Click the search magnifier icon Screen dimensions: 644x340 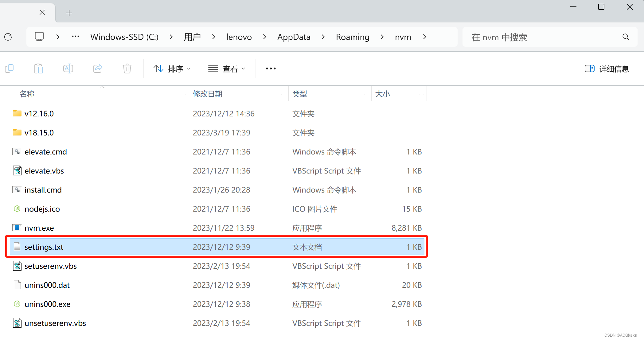(626, 37)
